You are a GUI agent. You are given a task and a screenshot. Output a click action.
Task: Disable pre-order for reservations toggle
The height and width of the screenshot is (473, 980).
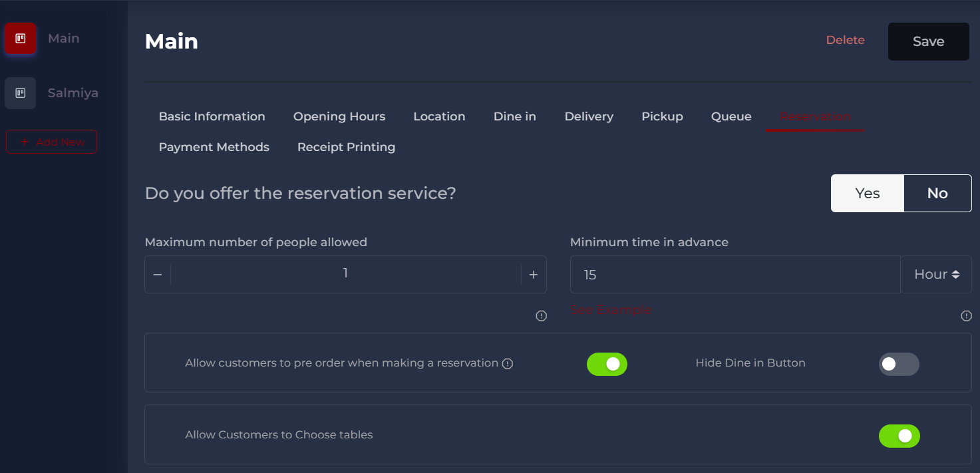607,364
